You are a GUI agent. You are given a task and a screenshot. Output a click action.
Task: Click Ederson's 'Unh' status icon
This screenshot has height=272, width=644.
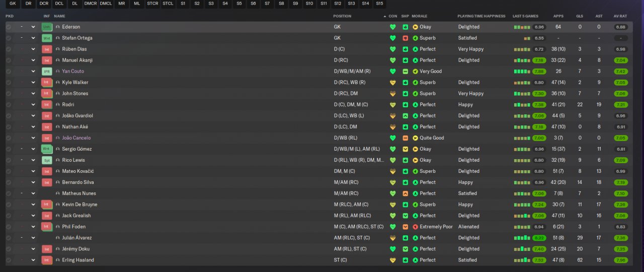point(47,27)
